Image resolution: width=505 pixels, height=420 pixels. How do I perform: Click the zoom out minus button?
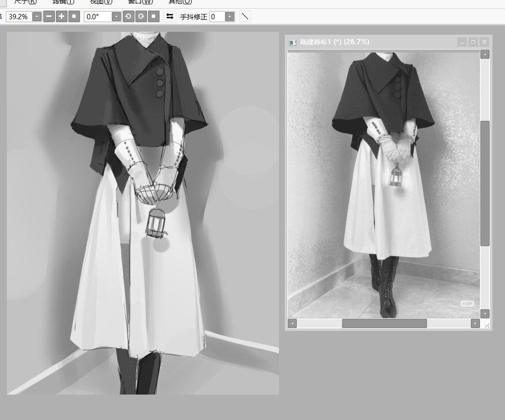pos(49,16)
